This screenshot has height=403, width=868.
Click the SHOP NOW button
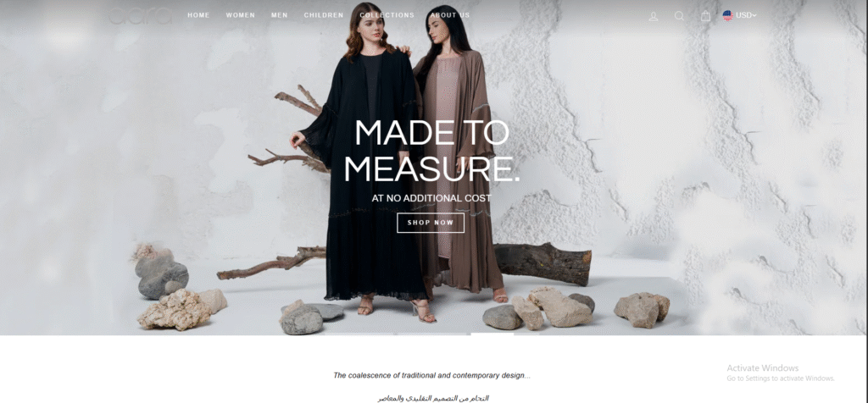[x=431, y=223]
